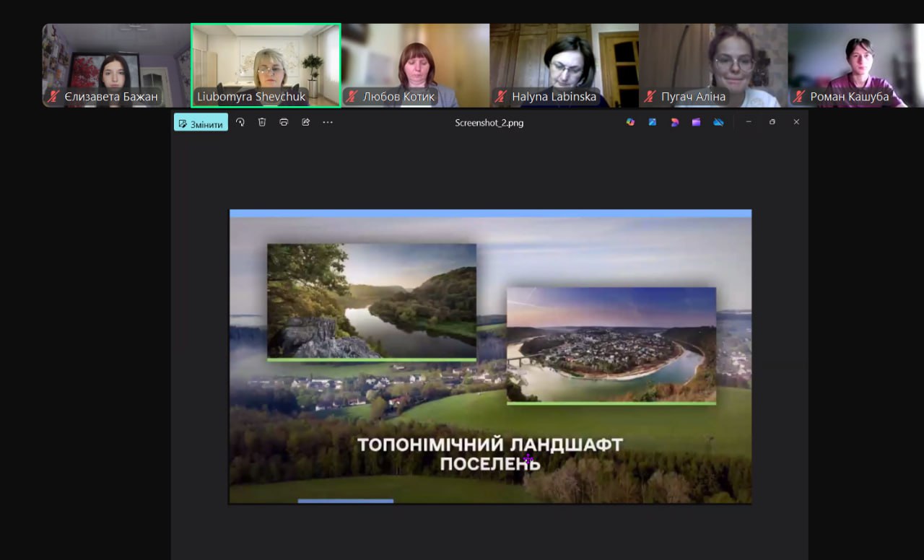Click Роман Кашуба's muted microphone icon
The height and width of the screenshot is (560, 924).
798,97
